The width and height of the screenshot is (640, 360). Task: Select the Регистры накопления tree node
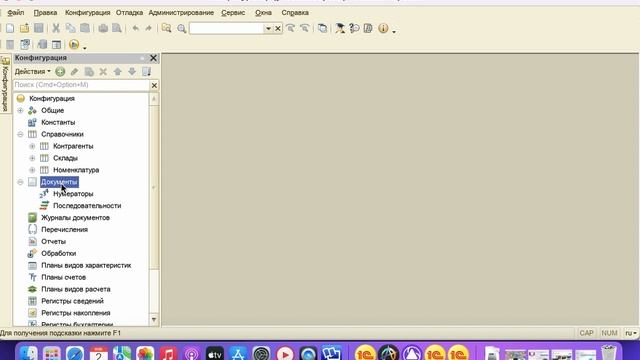coord(76,313)
